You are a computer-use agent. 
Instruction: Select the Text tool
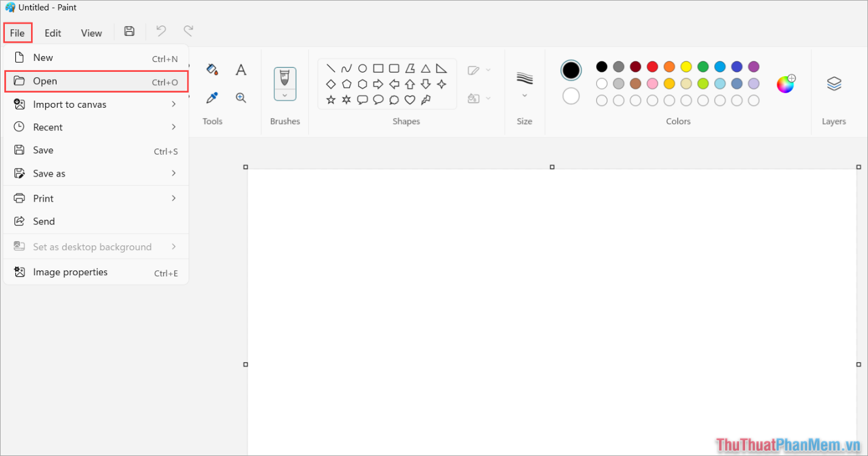point(241,69)
